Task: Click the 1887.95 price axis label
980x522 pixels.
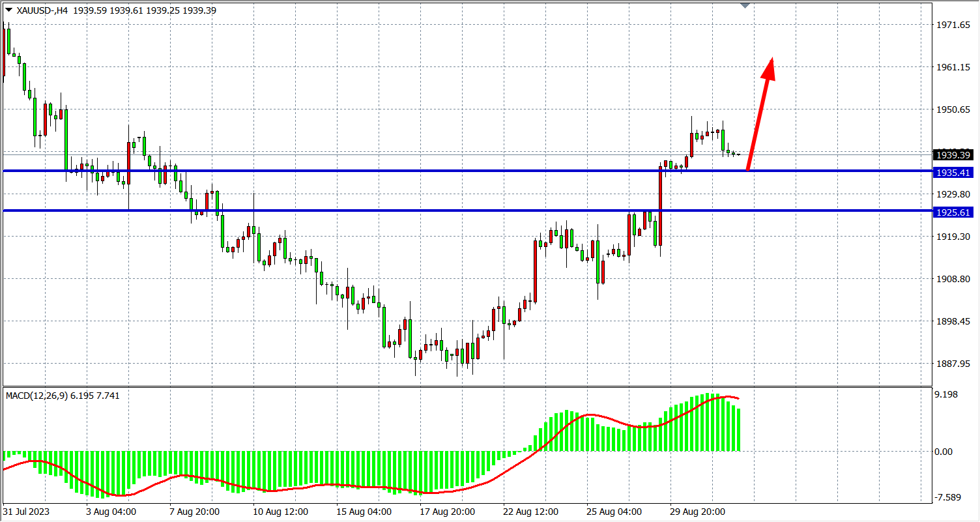Action: 952,364
